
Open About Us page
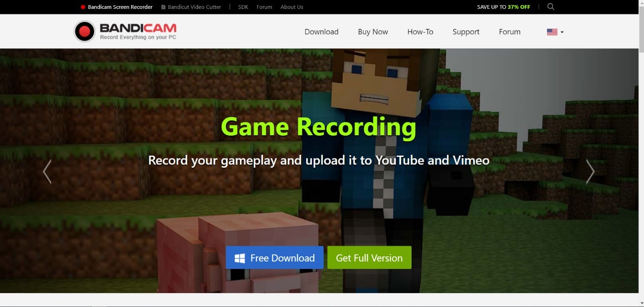[292, 7]
